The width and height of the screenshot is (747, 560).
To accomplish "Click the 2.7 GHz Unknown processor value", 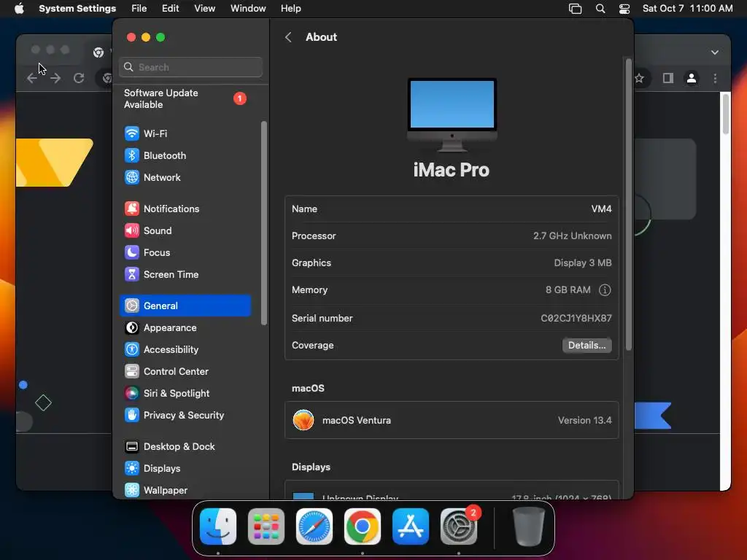I will [x=572, y=236].
